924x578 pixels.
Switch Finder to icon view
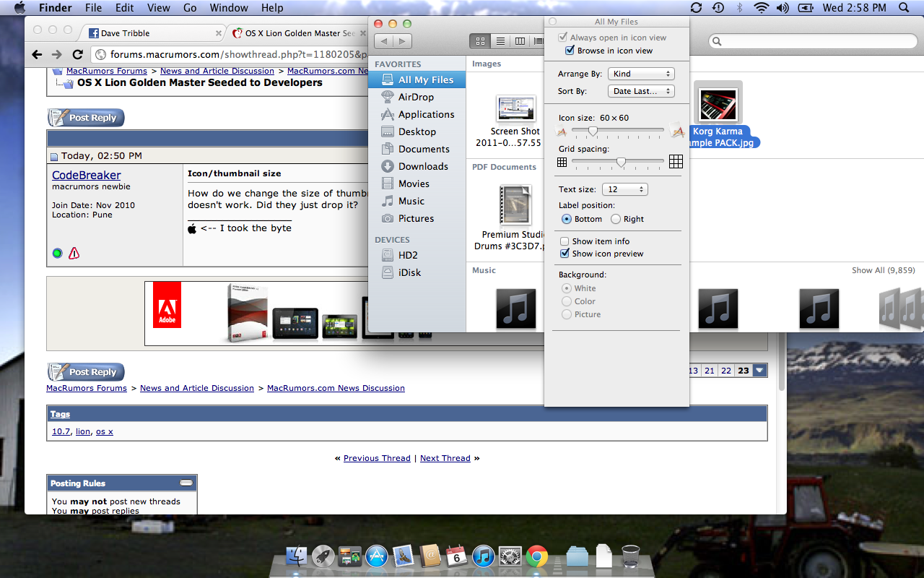480,41
